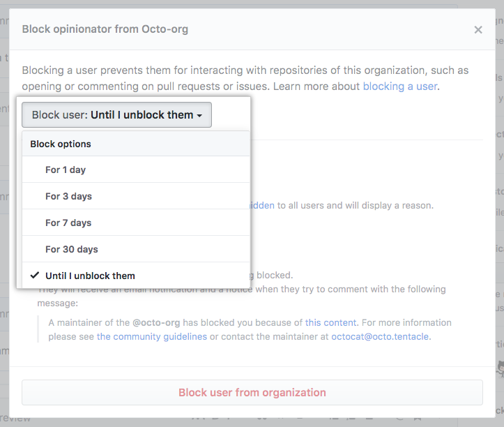Open the community guidelines link
Viewport: 504px width, 427px height.
[151, 336]
